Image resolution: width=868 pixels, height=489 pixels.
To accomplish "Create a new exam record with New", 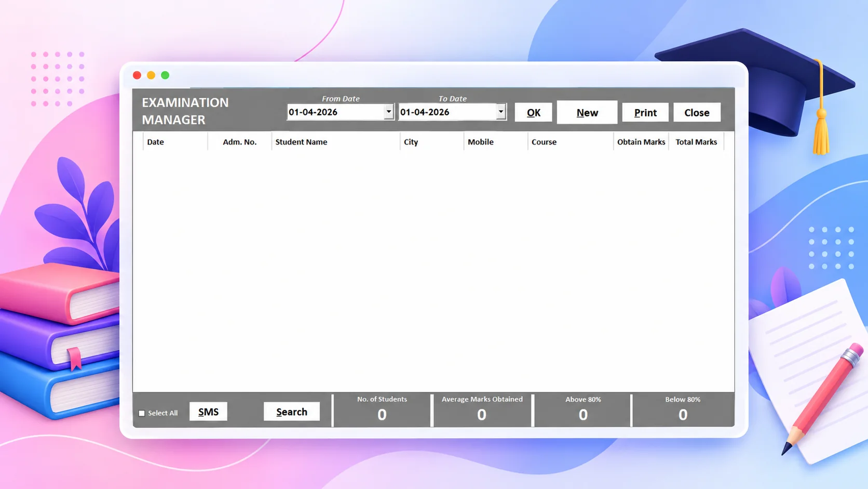I will (587, 112).
